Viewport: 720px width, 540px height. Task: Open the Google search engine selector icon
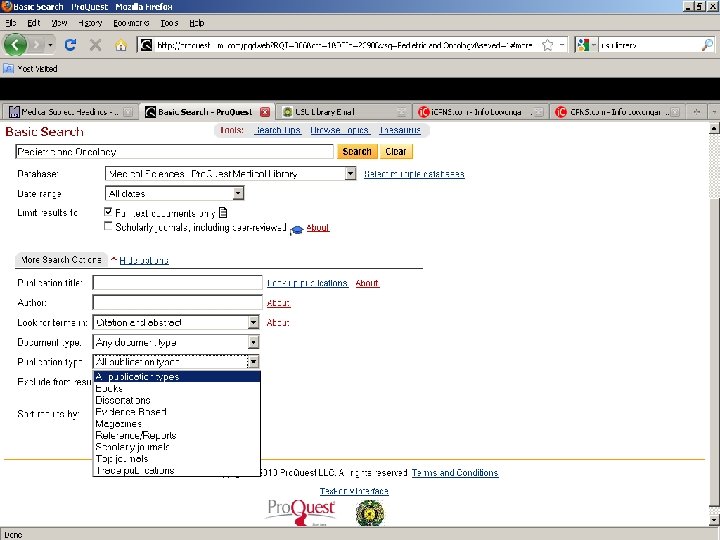[x=583, y=45]
